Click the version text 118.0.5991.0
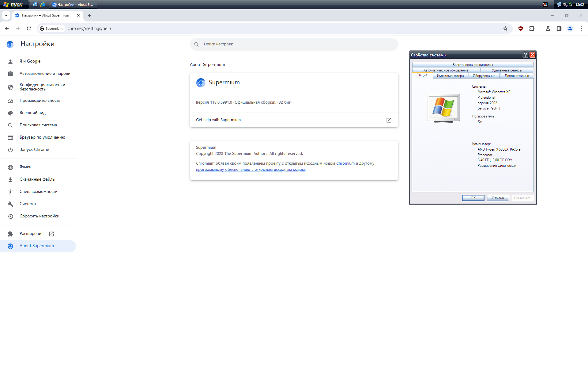 click(x=221, y=102)
